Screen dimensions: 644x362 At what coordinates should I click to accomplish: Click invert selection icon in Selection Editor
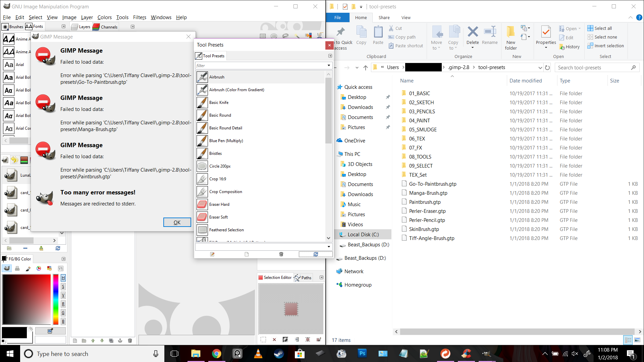(x=285, y=340)
